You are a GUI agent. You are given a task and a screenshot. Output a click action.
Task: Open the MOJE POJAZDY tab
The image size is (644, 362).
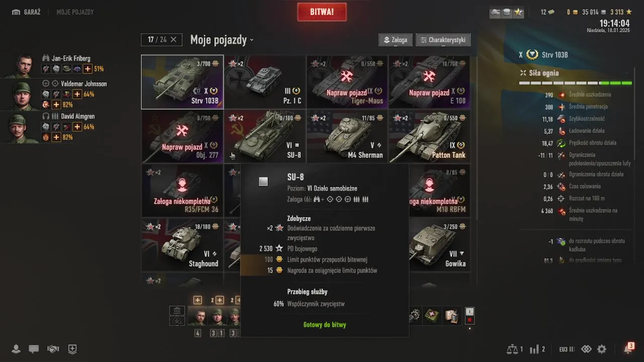[75, 12]
